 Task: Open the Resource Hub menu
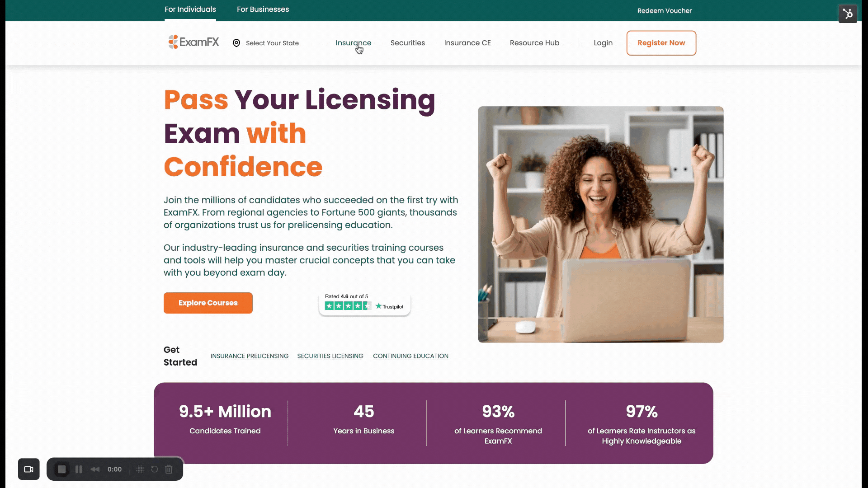point(535,43)
